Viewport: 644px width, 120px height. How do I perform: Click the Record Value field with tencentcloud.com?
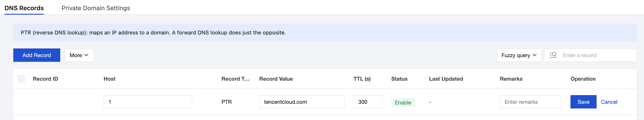[x=301, y=102]
